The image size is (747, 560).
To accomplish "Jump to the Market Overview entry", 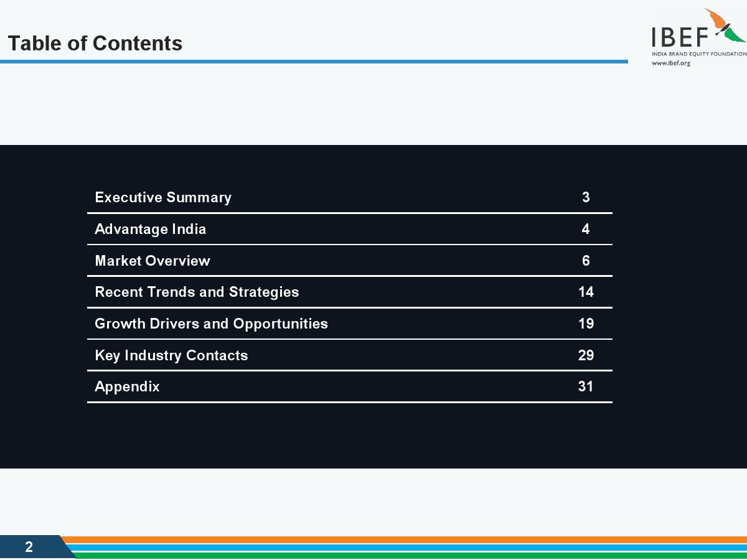I will coord(153,261).
